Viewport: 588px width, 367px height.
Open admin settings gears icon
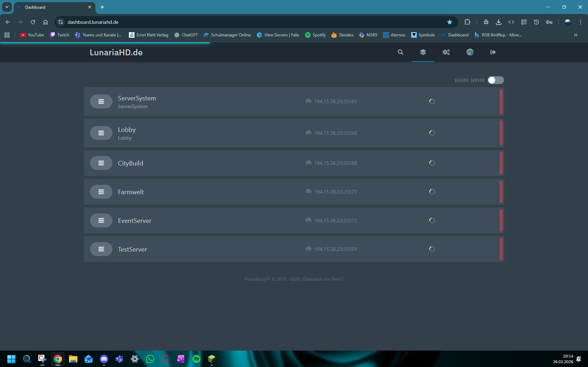pos(446,52)
